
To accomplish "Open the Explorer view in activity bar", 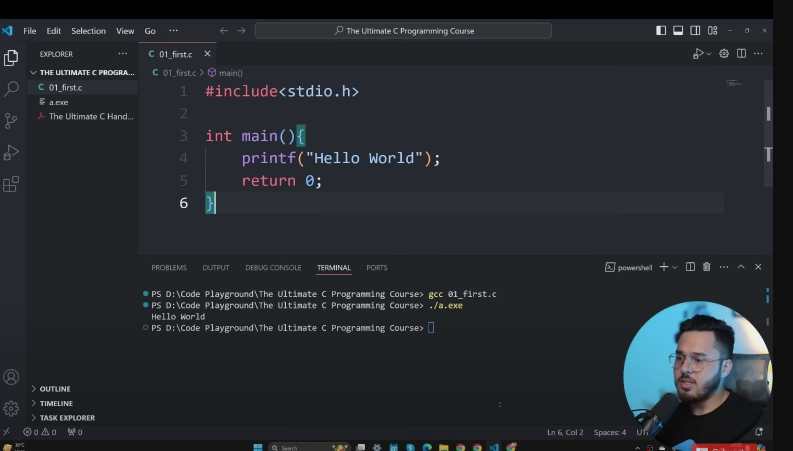I will tap(11, 58).
